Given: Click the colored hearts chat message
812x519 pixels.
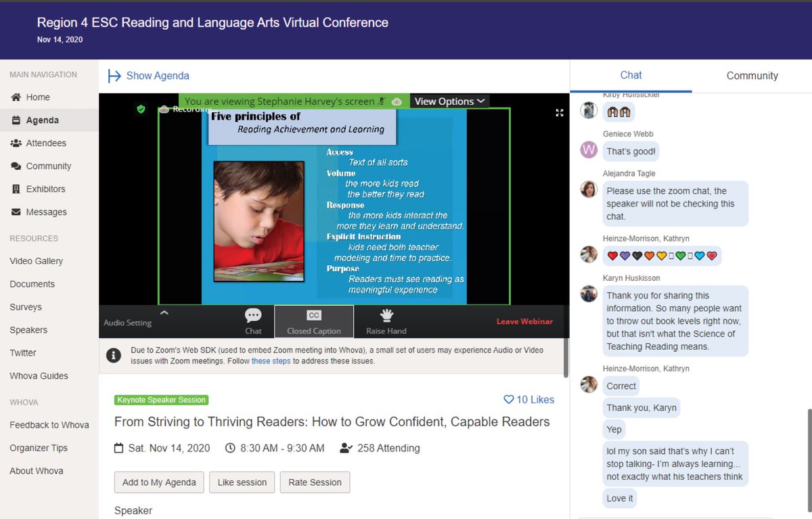Looking at the screenshot, I should pos(662,256).
